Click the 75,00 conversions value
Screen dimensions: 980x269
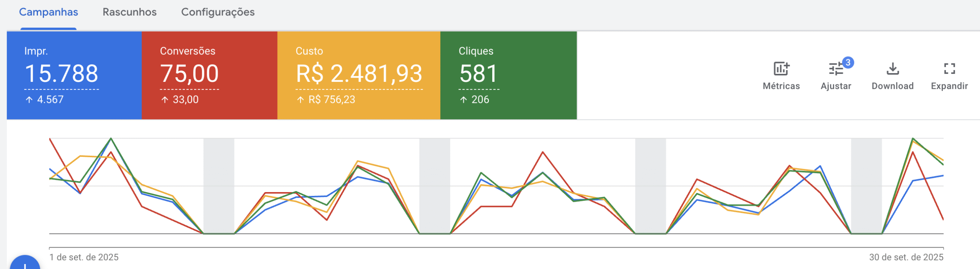(x=189, y=73)
